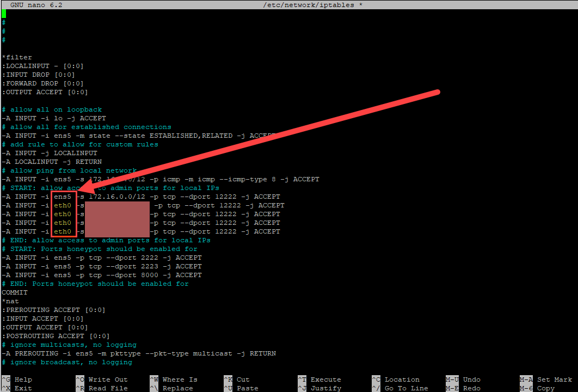Select the Where Is shortcut
This screenshot has height=392, width=578.
(x=180, y=379)
